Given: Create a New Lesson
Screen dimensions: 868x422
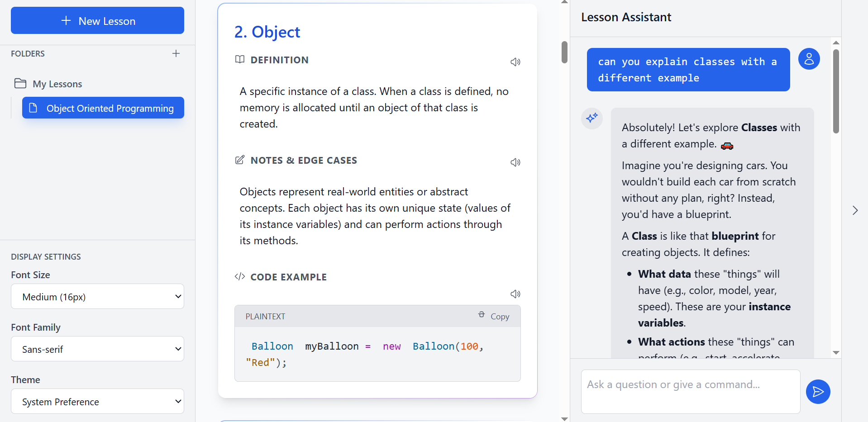Looking at the screenshot, I should pyautogui.click(x=97, y=21).
